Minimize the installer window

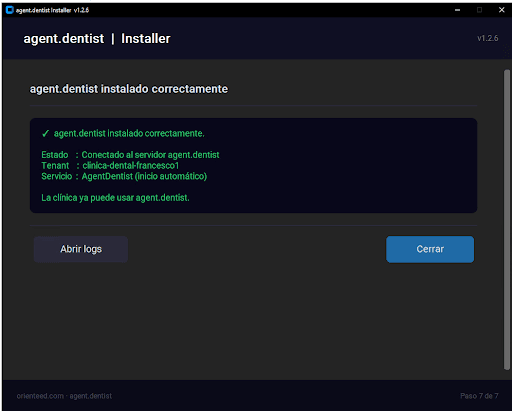tap(457, 10)
